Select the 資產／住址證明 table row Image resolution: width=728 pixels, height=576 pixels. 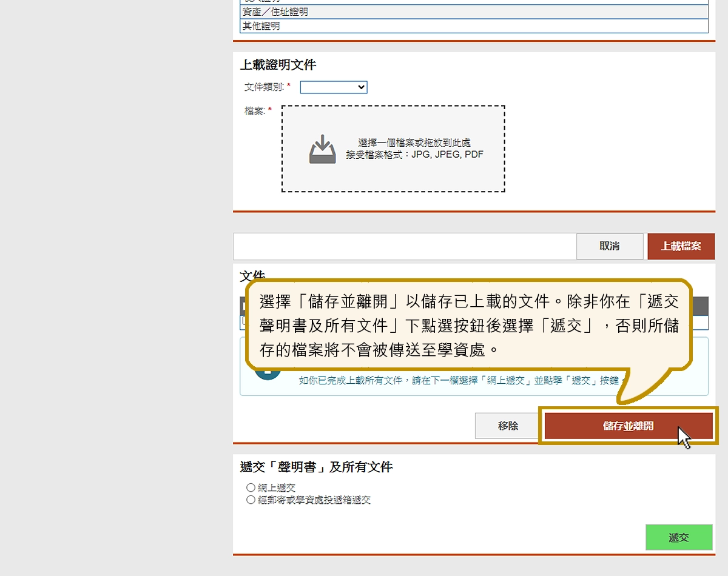tap(473, 12)
